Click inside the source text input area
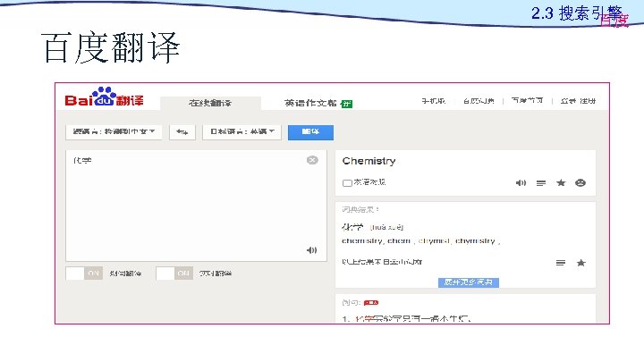This screenshot has width=644, height=362. pos(196,206)
